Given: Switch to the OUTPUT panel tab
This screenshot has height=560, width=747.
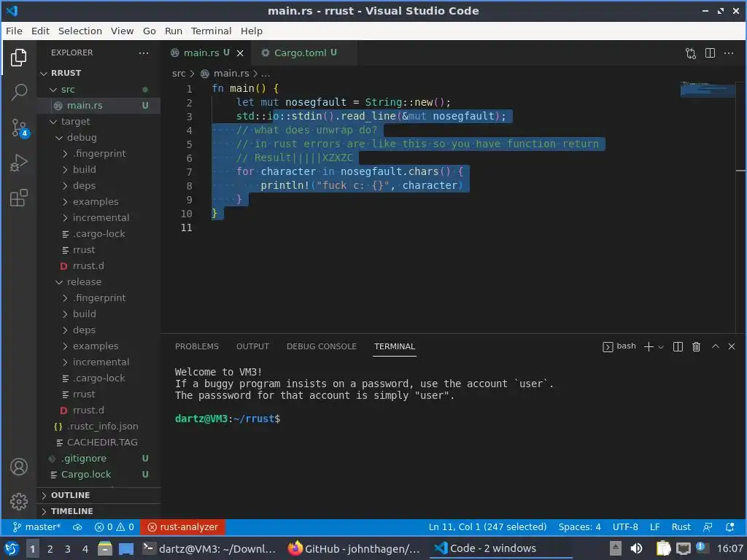Looking at the screenshot, I should tap(253, 346).
